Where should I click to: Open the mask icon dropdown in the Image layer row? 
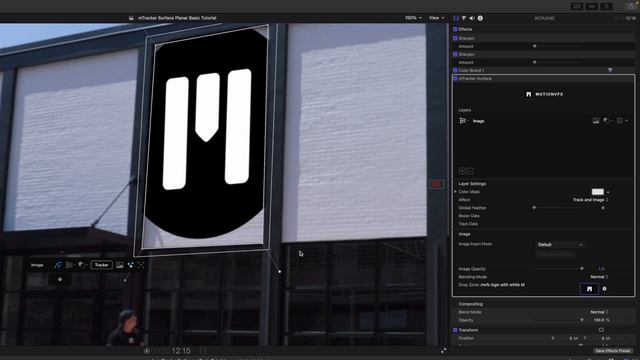(x=608, y=120)
